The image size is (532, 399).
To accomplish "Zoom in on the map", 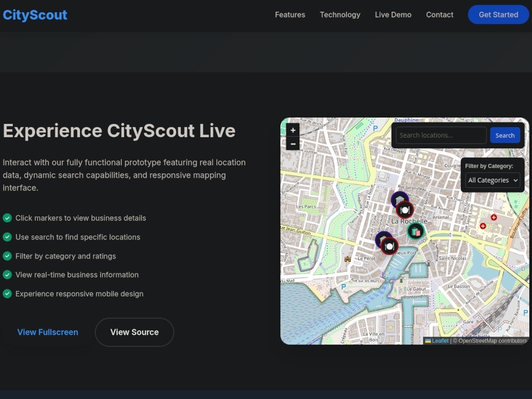I will pyautogui.click(x=293, y=130).
